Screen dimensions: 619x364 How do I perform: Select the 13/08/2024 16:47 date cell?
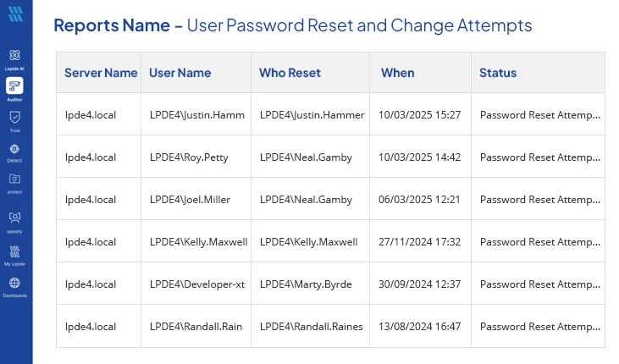coord(420,327)
